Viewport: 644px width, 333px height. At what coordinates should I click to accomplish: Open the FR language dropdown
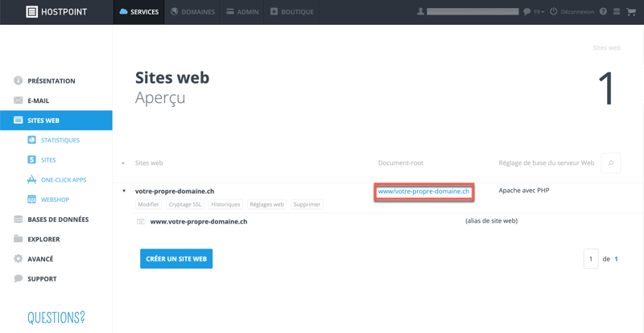[539, 12]
